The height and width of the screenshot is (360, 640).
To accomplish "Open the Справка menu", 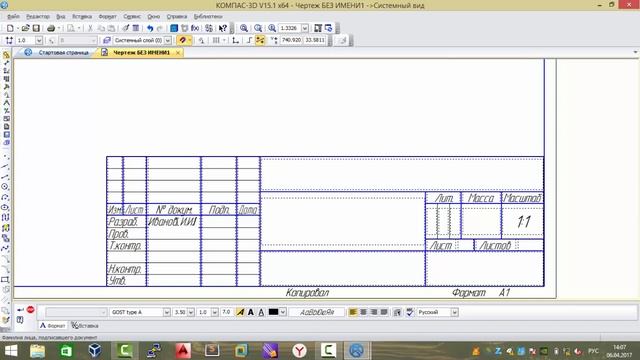I will 177,17.
